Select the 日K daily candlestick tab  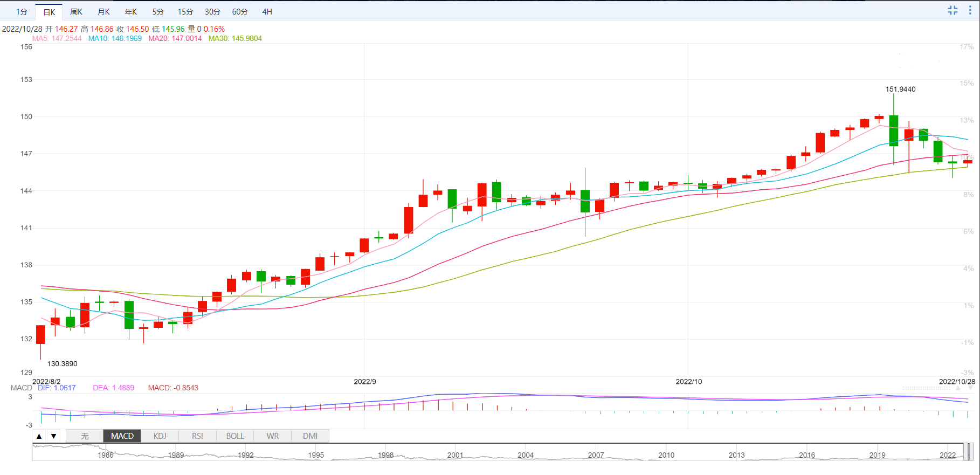[49, 12]
